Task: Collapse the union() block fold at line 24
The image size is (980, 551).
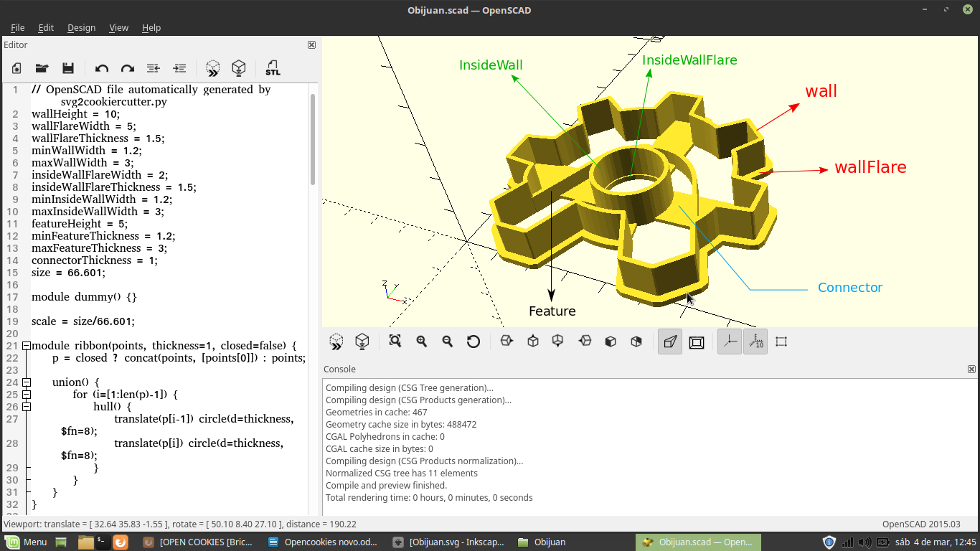Action: [x=27, y=382]
